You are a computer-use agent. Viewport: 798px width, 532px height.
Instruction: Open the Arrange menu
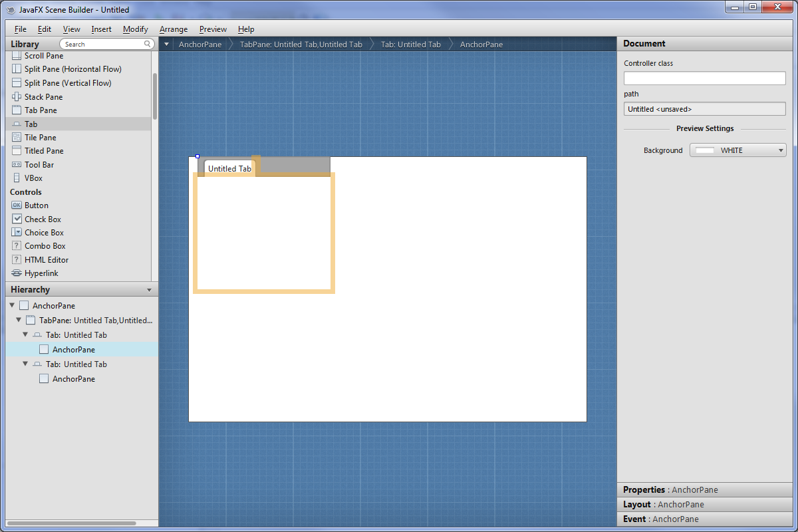174,29
